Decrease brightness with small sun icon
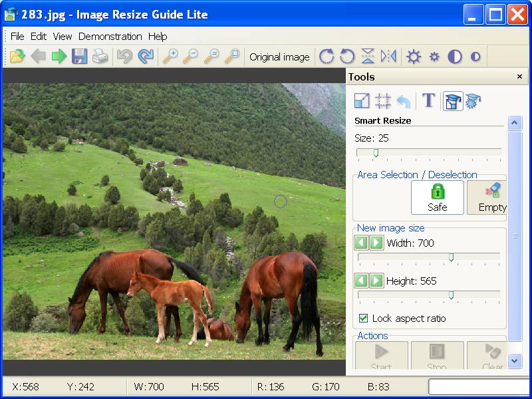The height and width of the screenshot is (399, 532). 434,57
